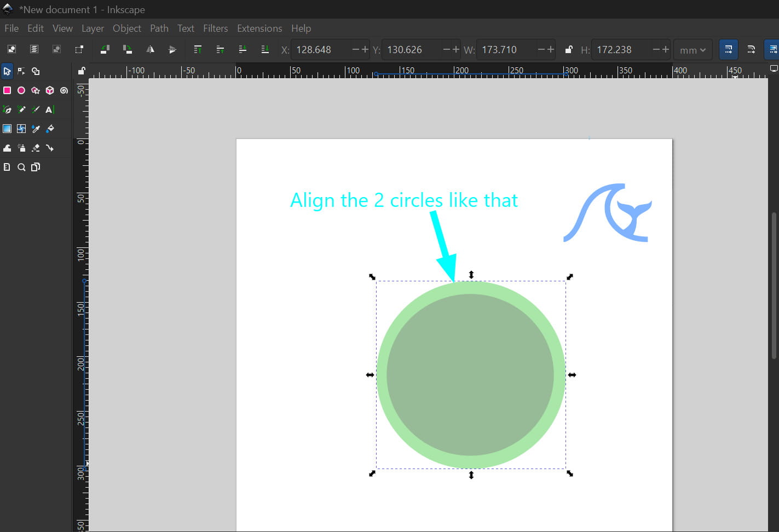The width and height of the screenshot is (779, 532).
Task: Pick the Star/Polygon tool
Action: coord(36,90)
